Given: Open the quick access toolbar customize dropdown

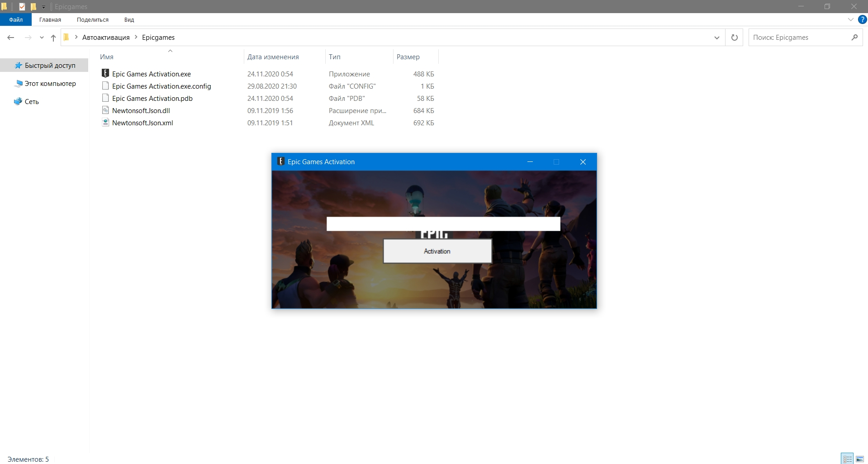Looking at the screenshot, I should click(44, 7).
